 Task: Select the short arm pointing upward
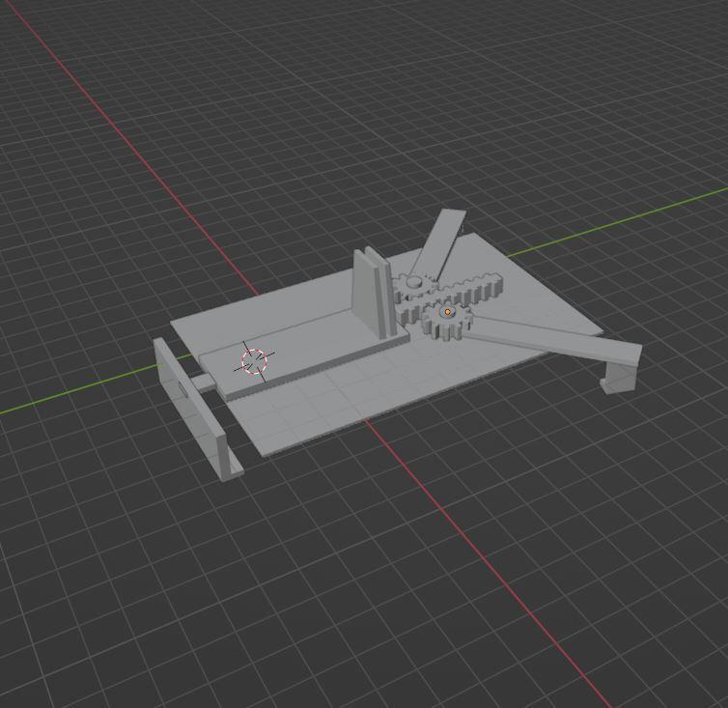coord(436,244)
